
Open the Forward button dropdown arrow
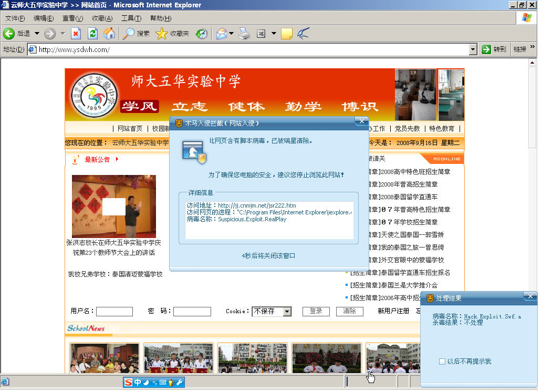click(62, 34)
